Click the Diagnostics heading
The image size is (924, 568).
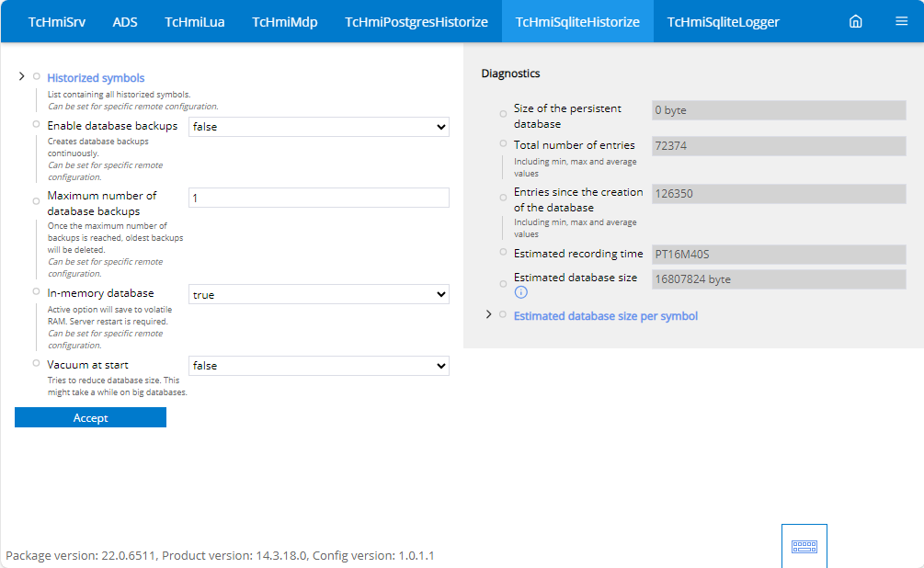coord(510,74)
